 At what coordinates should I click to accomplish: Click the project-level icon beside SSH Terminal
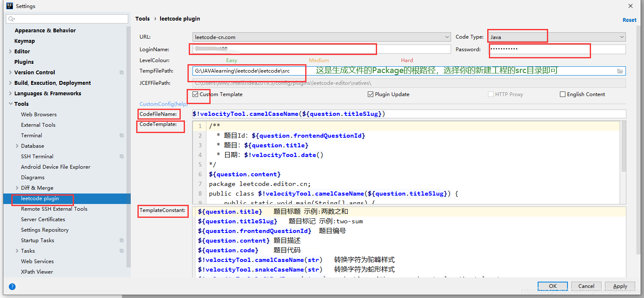coord(121,157)
